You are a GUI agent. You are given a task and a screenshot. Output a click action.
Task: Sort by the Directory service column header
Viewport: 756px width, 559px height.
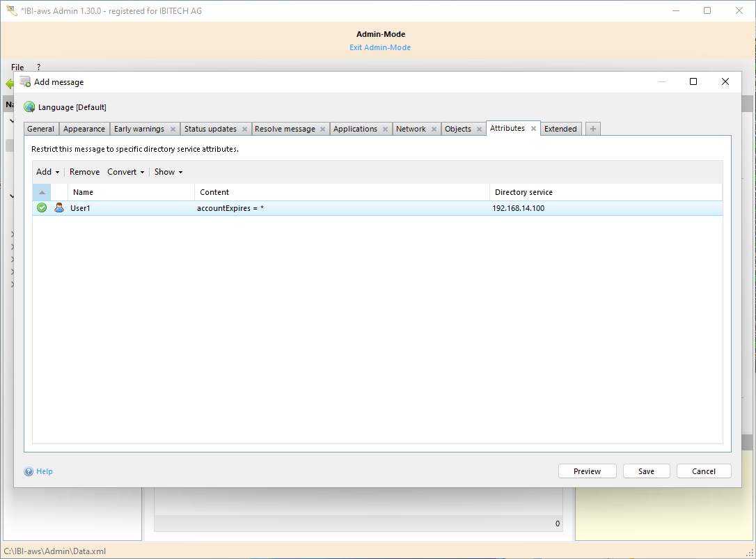click(523, 192)
